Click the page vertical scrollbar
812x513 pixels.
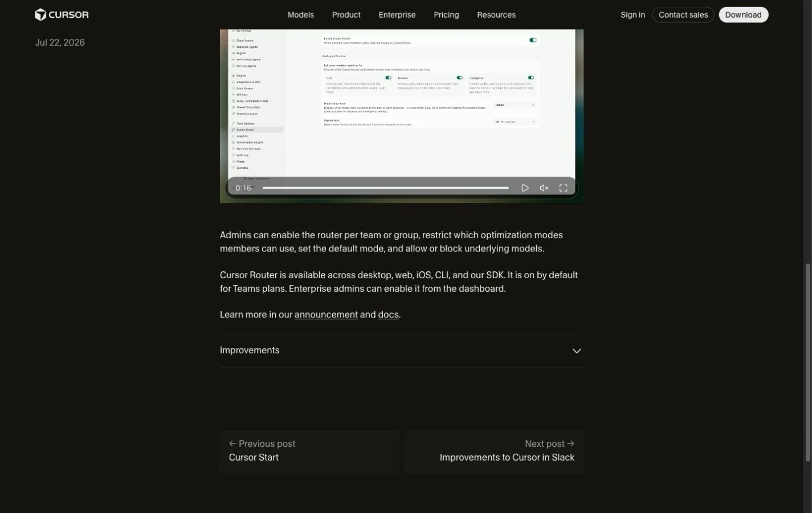[807, 362]
